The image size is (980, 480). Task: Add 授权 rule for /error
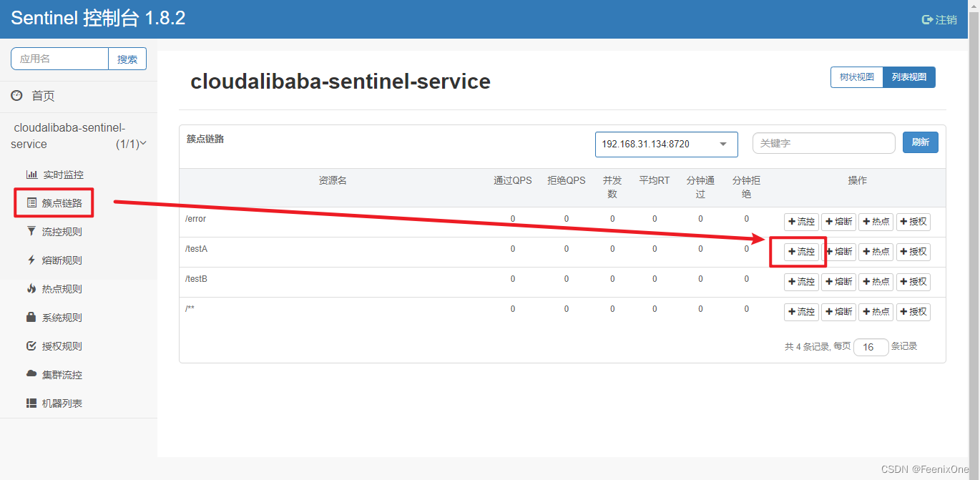pyautogui.click(x=913, y=222)
